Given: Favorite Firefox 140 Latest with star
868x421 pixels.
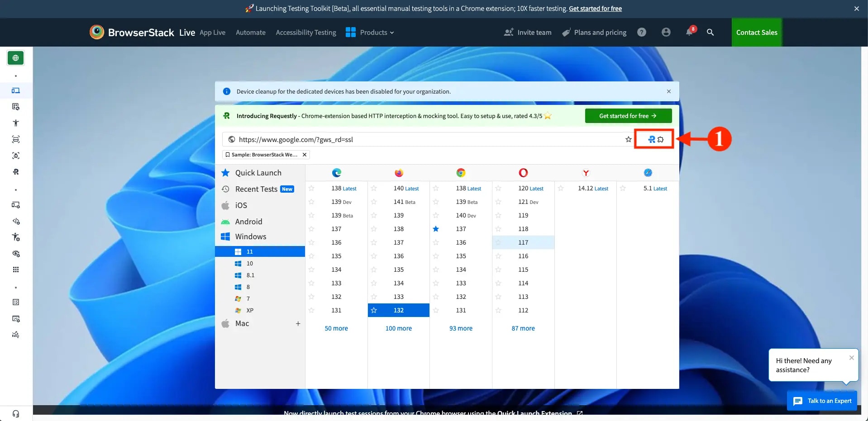Looking at the screenshot, I should point(374,189).
